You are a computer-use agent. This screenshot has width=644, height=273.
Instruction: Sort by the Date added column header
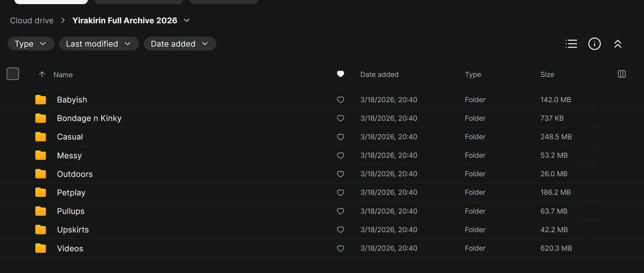pyautogui.click(x=379, y=75)
